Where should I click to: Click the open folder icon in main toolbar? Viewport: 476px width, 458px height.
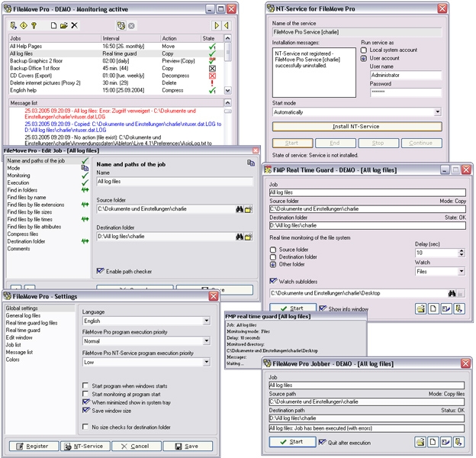[64, 26]
